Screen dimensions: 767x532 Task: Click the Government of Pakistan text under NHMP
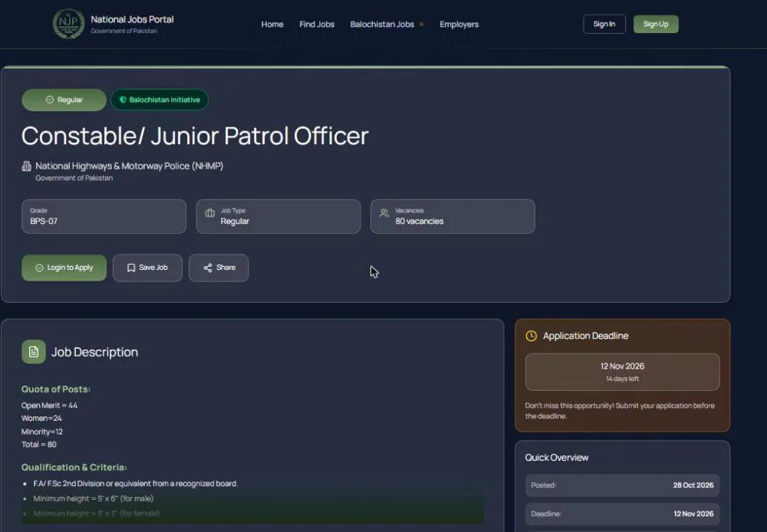pyautogui.click(x=74, y=178)
